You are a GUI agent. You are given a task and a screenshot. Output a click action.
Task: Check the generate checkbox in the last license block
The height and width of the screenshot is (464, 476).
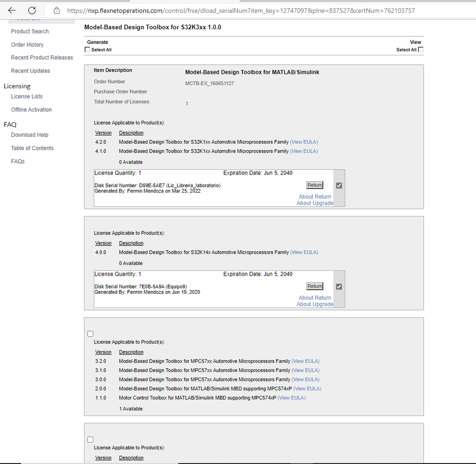coord(90,440)
